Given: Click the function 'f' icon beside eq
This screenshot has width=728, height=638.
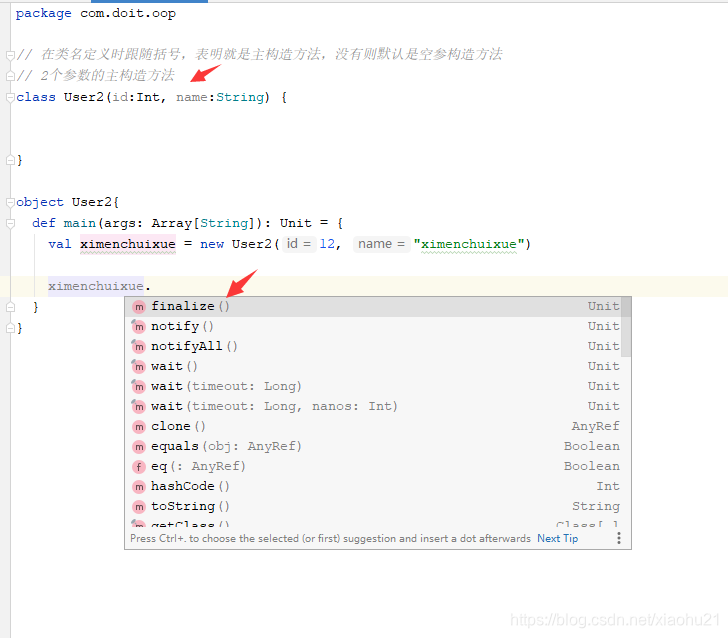Looking at the screenshot, I should click(139, 467).
